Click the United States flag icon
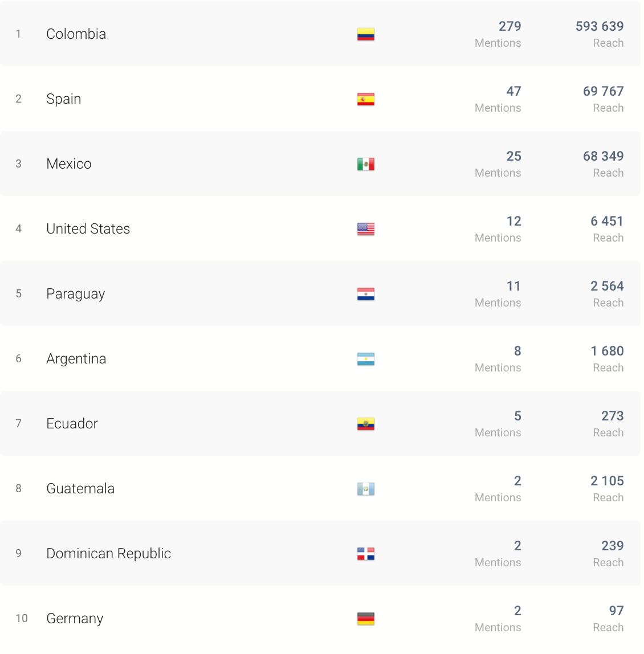The width and height of the screenshot is (644, 654). (366, 229)
